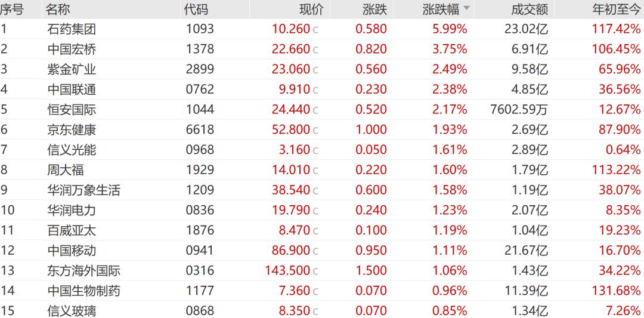Click stock code 1177 for 中国生物制药

pos(199,291)
